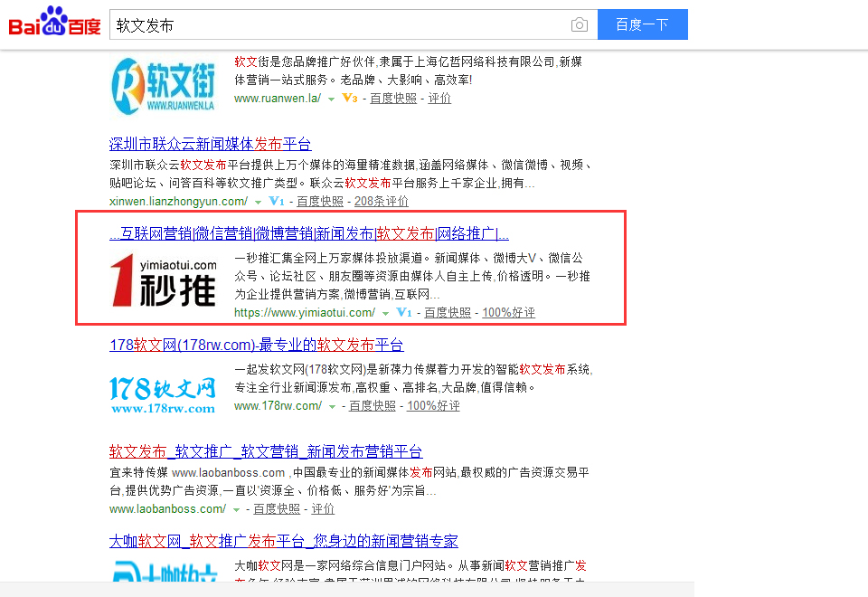This screenshot has height=597, width=868.
Task: Open the 互联网营销|微信营销|微博营销 result title
Action: (x=309, y=233)
